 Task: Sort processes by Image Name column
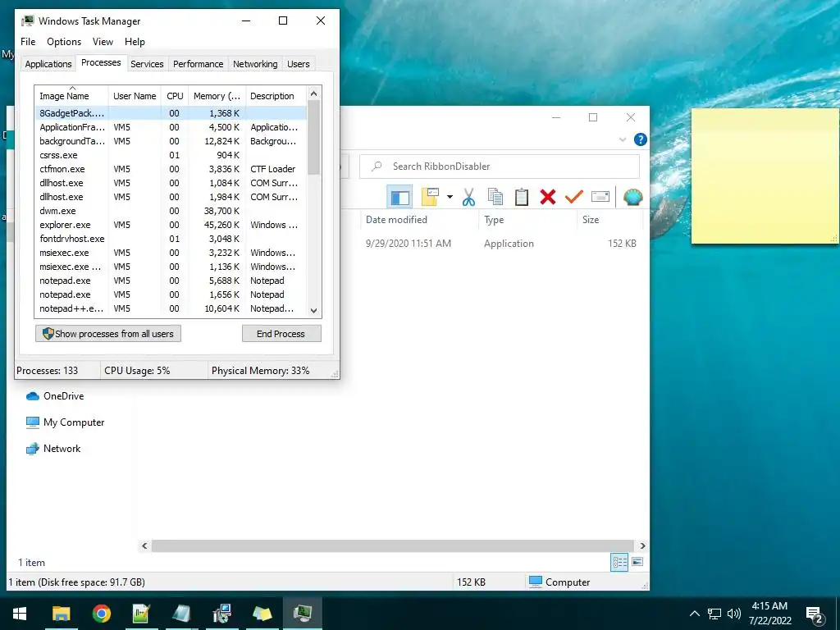71,96
